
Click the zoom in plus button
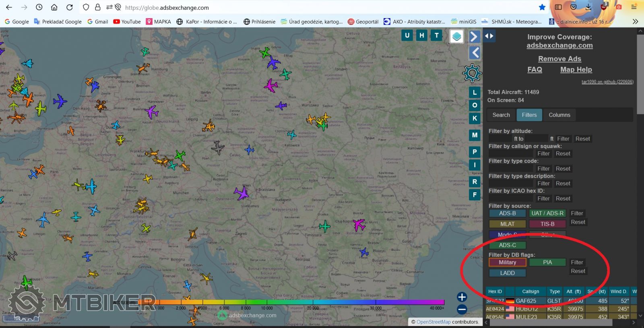pos(462,297)
